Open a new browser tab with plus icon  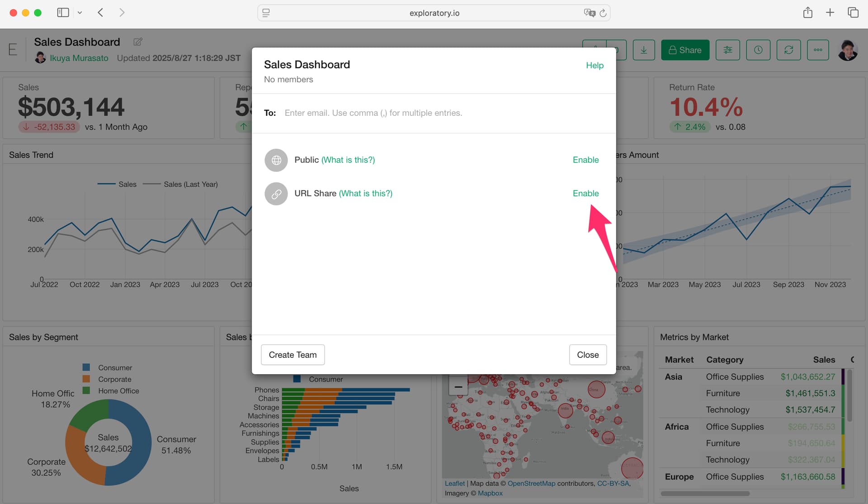click(x=830, y=13)
